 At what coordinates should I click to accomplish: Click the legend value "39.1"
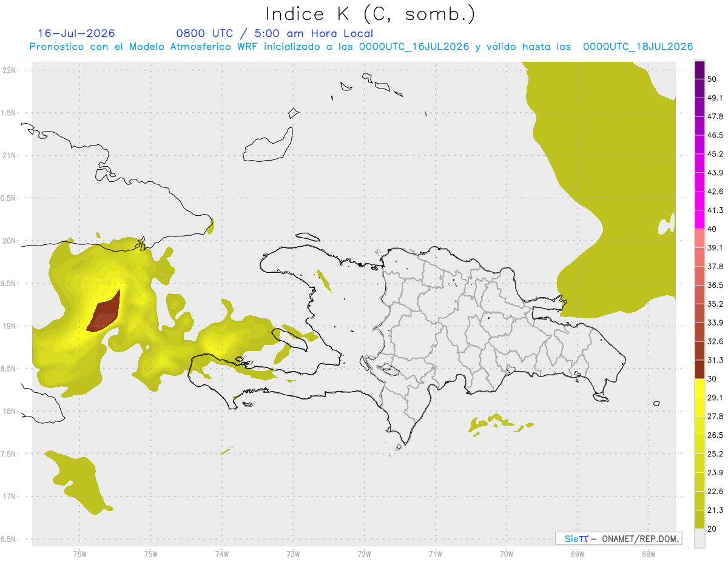715,247
